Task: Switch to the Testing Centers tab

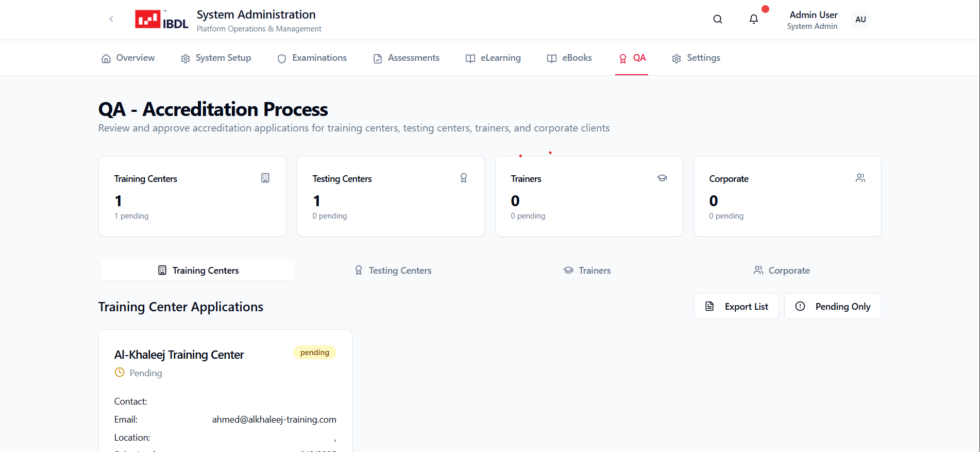Action: pyautogui.click(x=393, y=271)
